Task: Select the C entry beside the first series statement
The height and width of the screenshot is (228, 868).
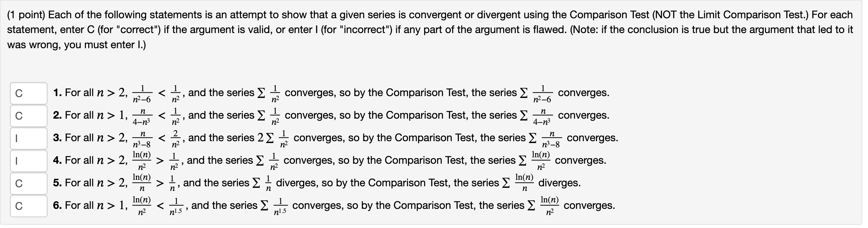Action: pos(28,93)
